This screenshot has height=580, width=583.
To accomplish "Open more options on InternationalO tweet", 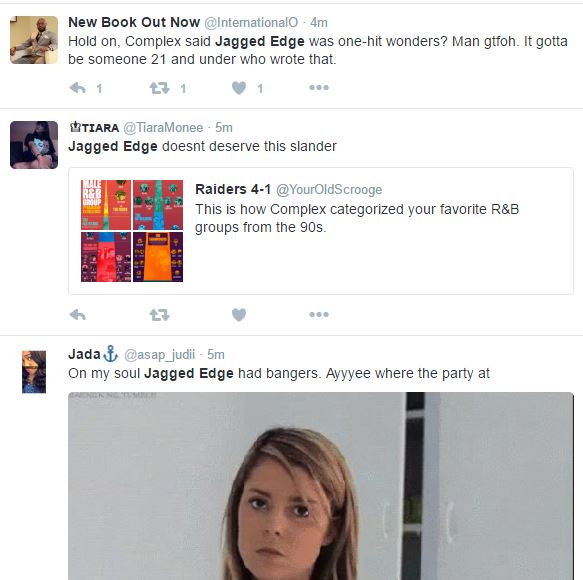I will pyautogui.click(x=319, y=88).
